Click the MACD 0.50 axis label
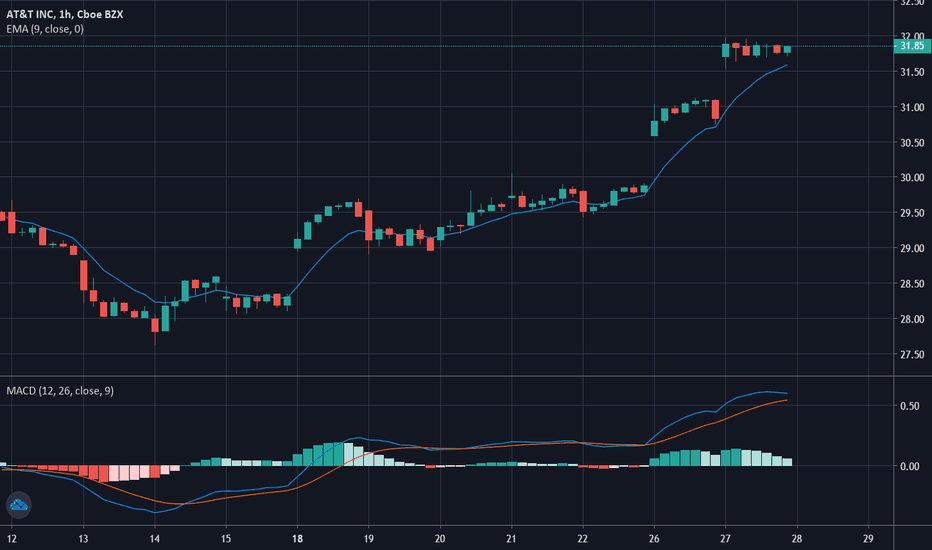Image resolution: width=932 pixels, height=550 pixels. (910, 406)
